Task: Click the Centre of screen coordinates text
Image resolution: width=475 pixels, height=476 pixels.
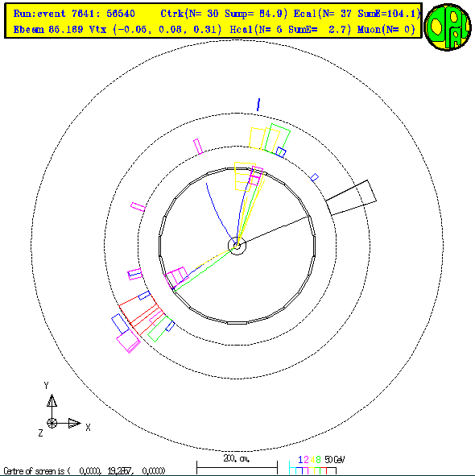Action: click(x=85, y=471)
